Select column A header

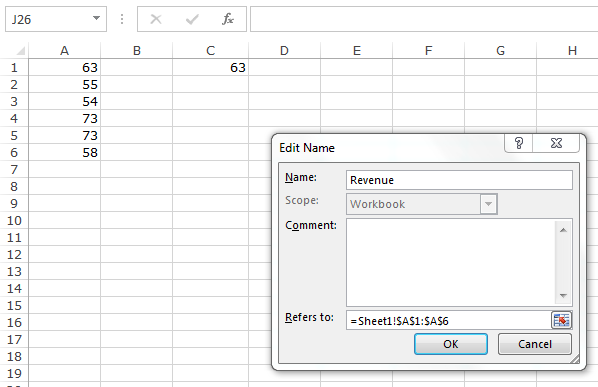pyautogui.click(x=64, y=51)
